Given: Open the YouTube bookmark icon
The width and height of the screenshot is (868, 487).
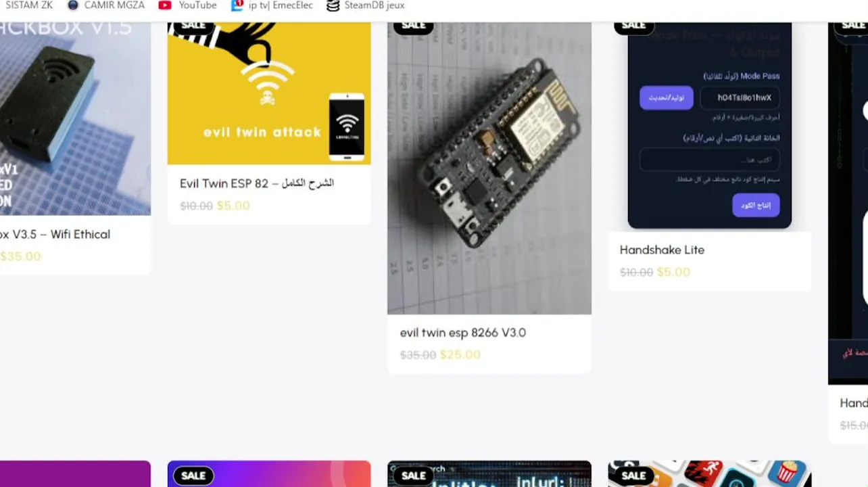Looking at the screenshot, I should (x=165, y=5).
